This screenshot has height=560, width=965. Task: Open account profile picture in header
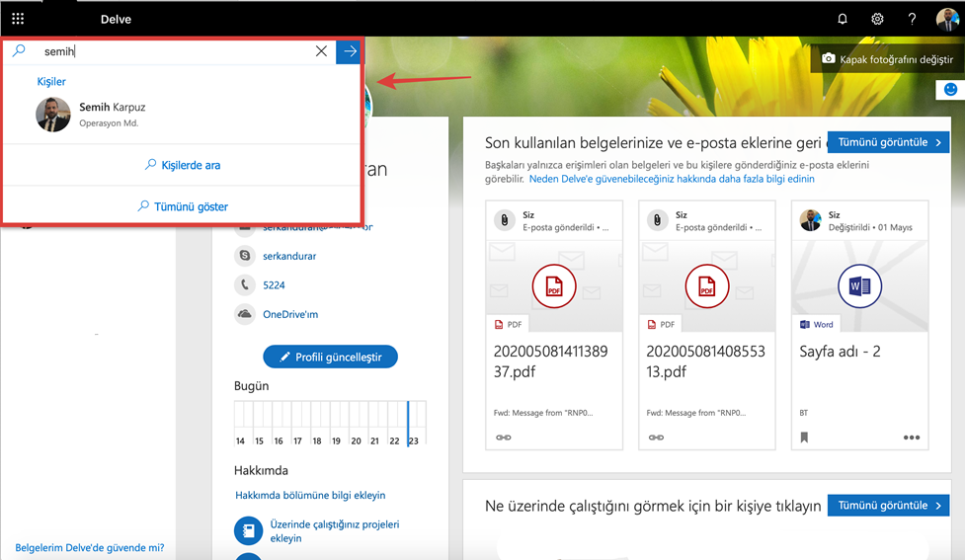pyautogui.click(x=948, y=19)
